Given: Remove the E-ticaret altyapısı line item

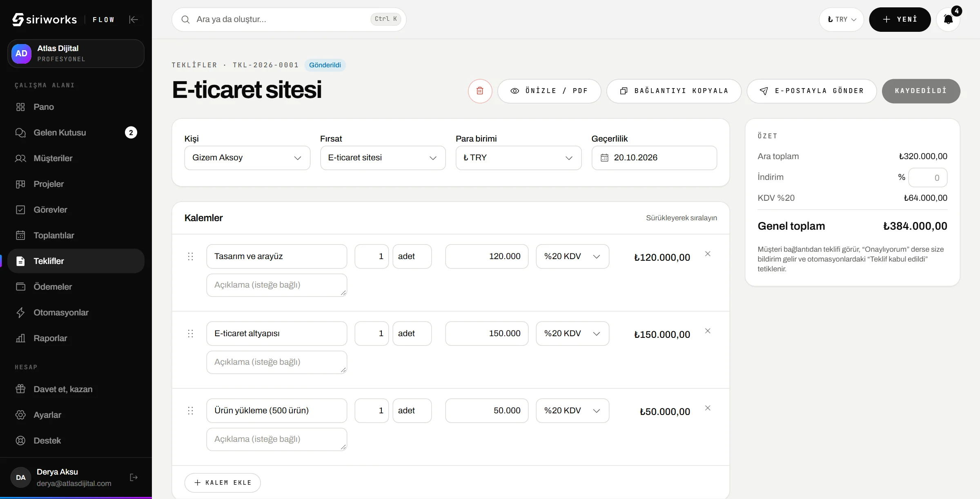Looking at the screenshot, I should tap(708, 331).
